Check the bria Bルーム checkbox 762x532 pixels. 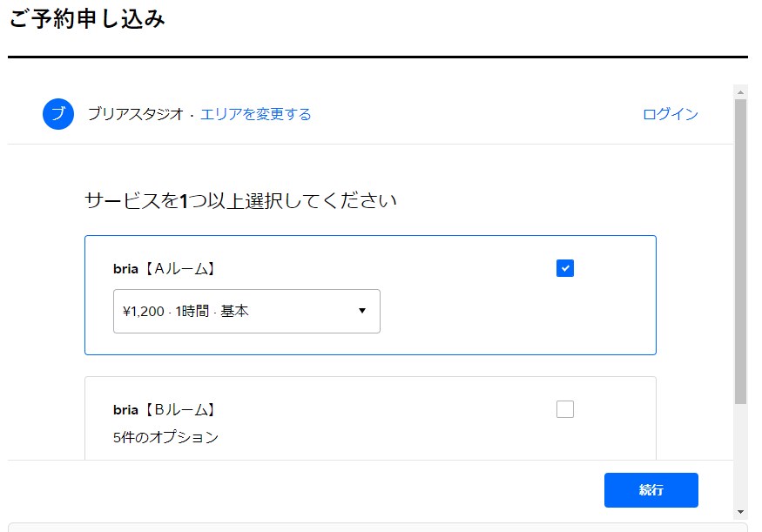click(x=564, y=409)
